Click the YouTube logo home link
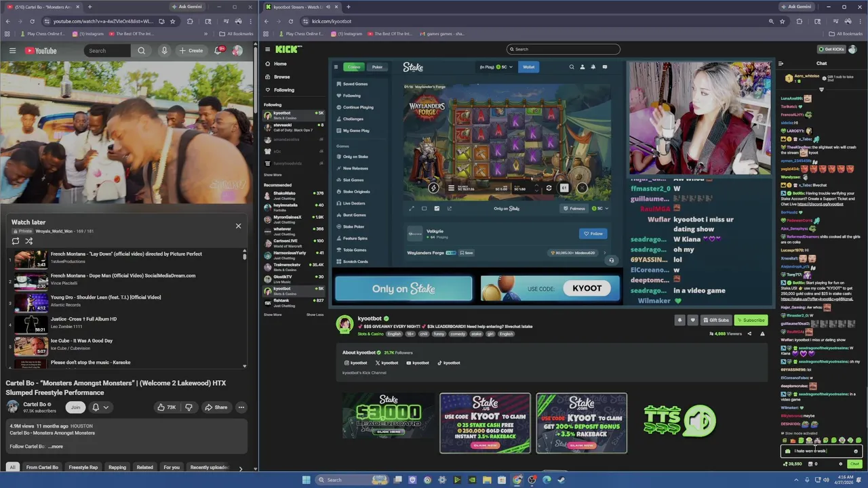Image resolution: width=868 pixels, height=488 pixels. pyautogui.click(x=41, y=51)
